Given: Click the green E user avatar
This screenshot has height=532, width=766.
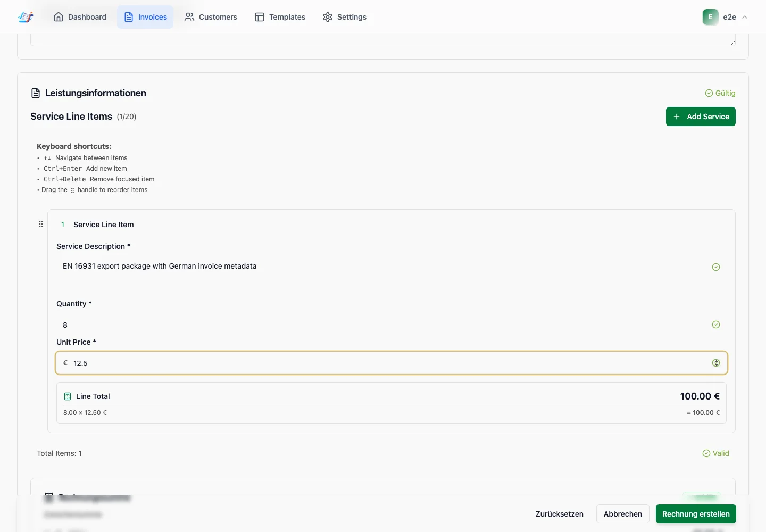Looking at the screenshot, I should point(711,17).
